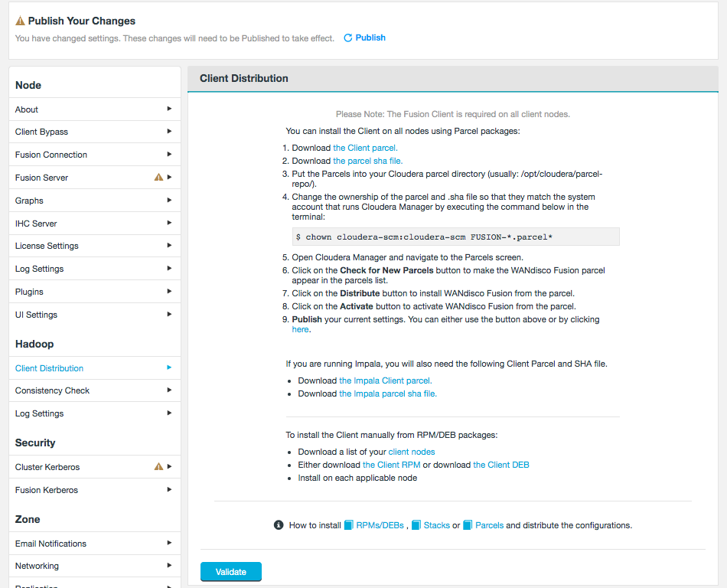Screen dimensions: 727x588
Task: Download the parcel sha file link
Action: pos(367,161)
